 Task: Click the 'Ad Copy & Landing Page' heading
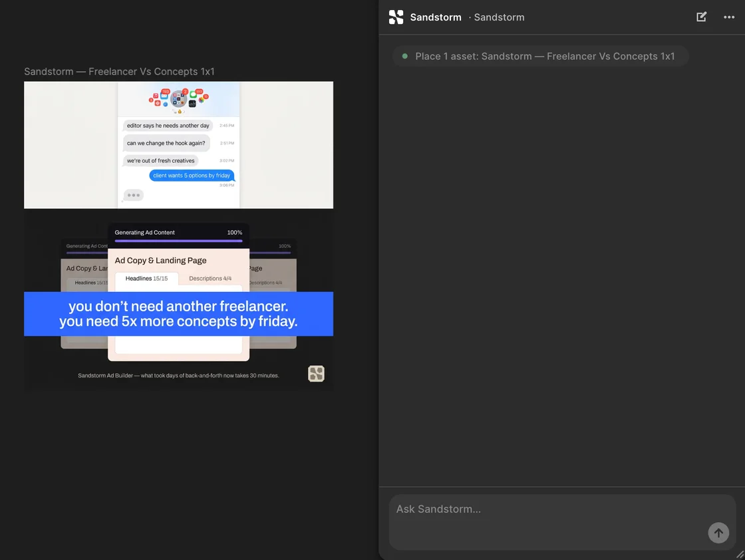tap(160, 260)
